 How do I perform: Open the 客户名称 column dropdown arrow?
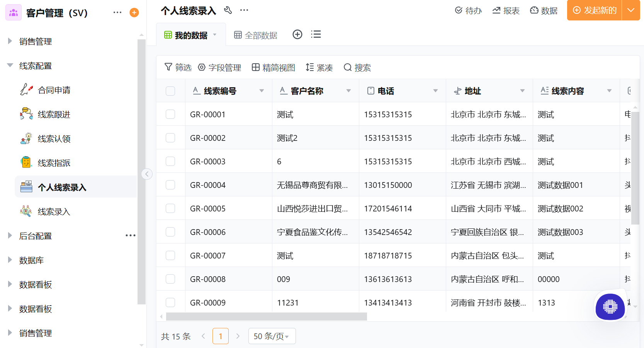(349, 91)
